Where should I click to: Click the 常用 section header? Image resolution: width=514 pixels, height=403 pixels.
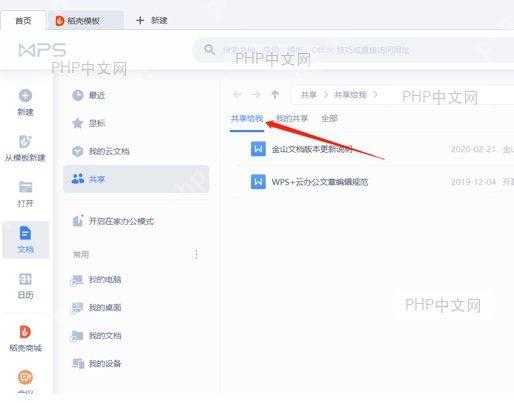click(81, 255)
